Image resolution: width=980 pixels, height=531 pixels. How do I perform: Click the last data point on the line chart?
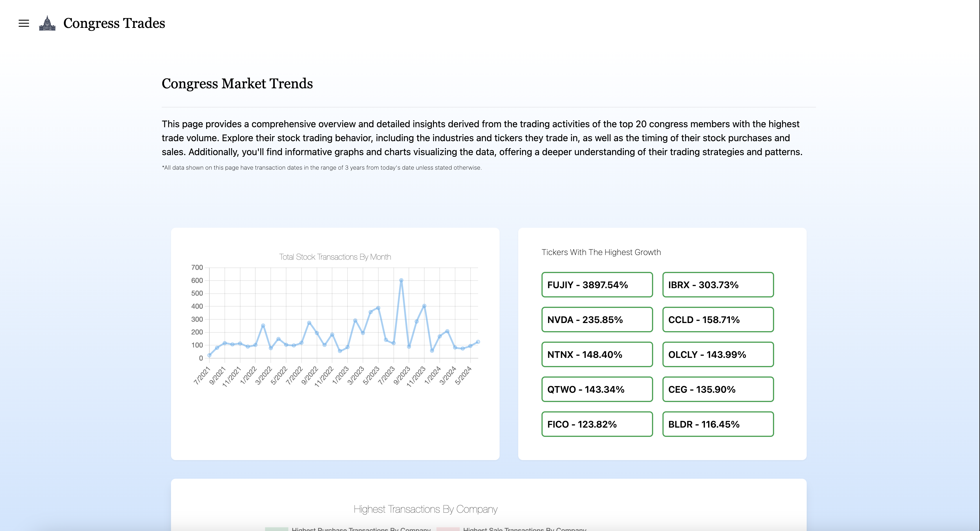[x=478, y=342]
